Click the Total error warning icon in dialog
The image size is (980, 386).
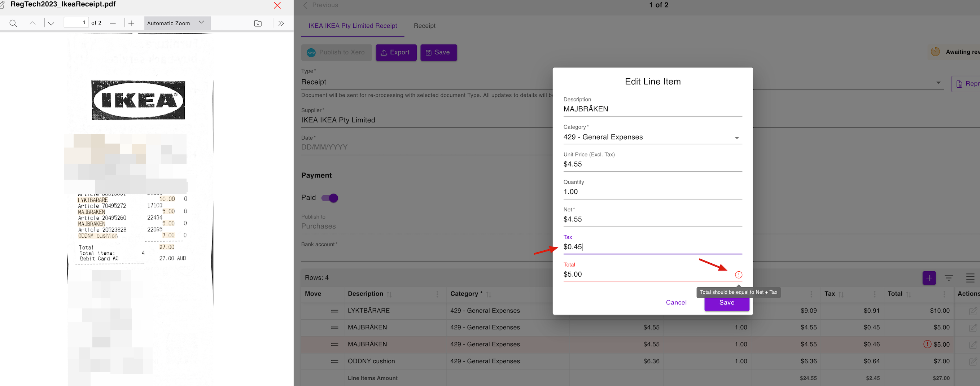pyautogui.click(x=738, y=275)
